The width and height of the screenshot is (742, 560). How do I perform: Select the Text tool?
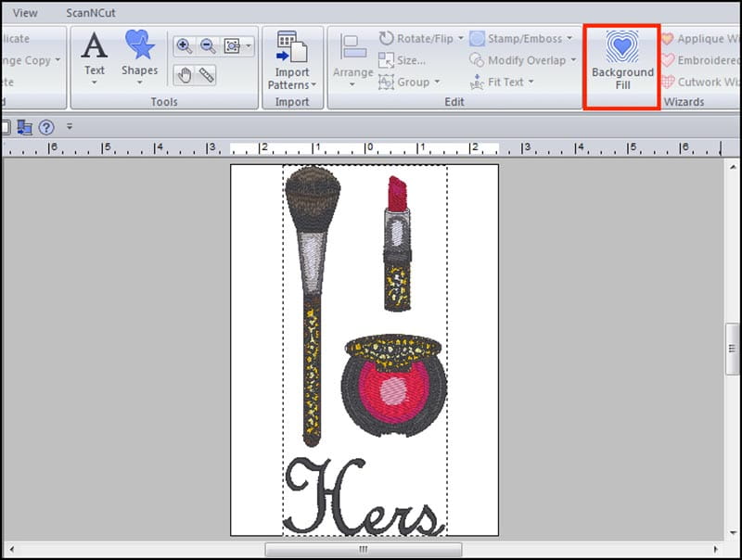95,57
